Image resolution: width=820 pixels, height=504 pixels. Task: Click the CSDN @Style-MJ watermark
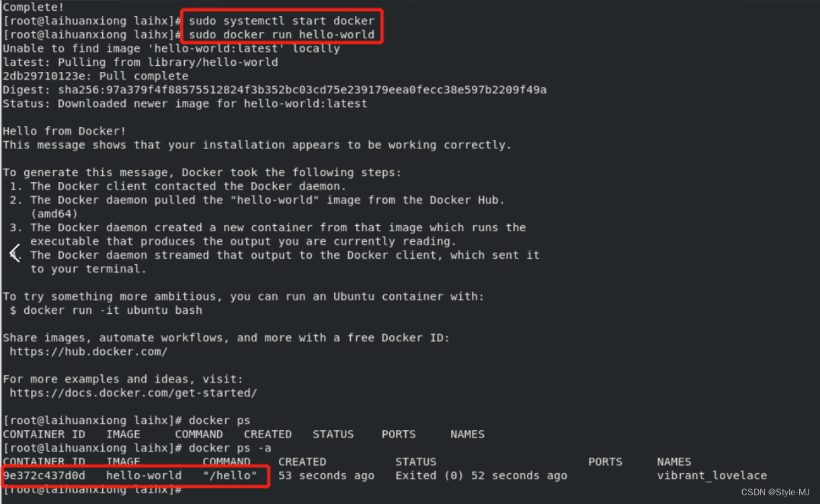(x=775, y=493)
